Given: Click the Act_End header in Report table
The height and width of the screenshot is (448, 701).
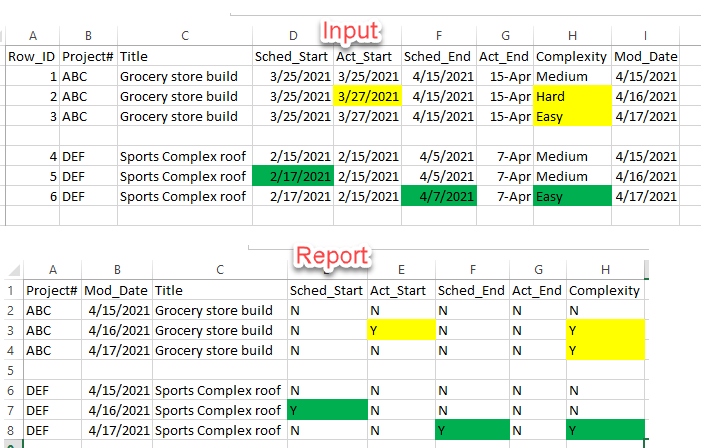Looking at the screenshot, I should (538, 291).
